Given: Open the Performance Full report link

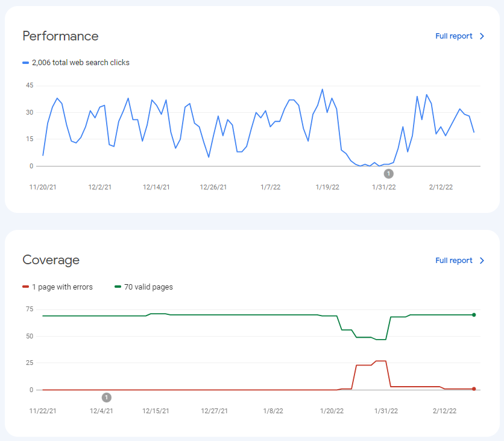Looking at the screenshot, I should (453, 36).
